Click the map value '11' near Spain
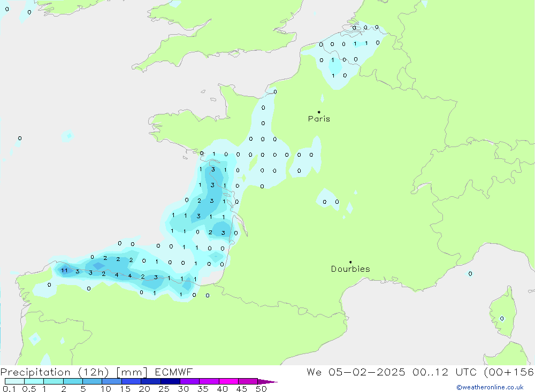 (x=64, y=271)
